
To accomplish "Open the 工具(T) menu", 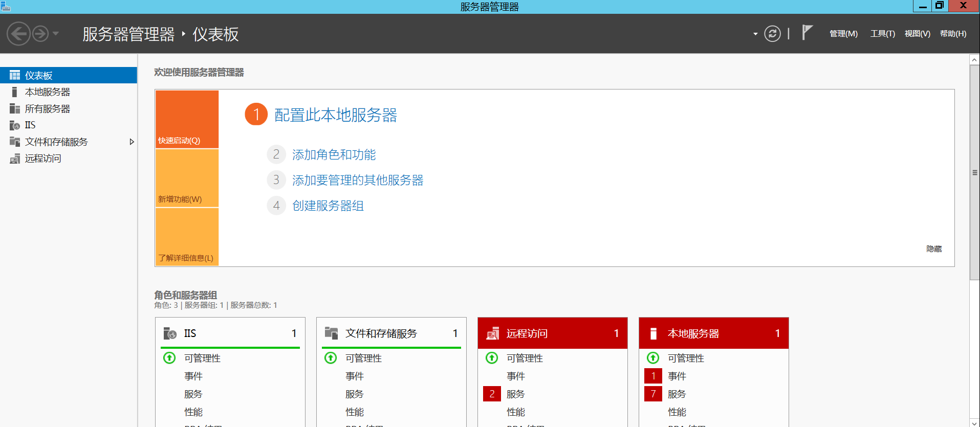I will tap(883, 34).
